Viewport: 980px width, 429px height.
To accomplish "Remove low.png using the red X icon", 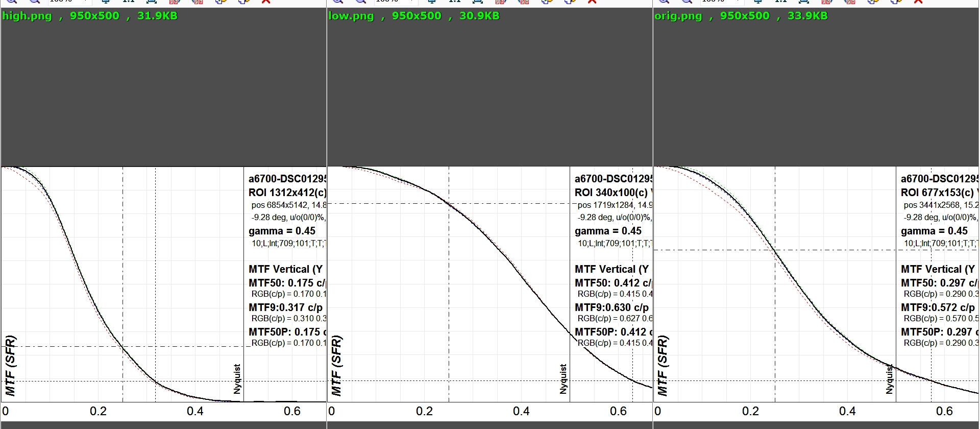I will pos(592,2).
